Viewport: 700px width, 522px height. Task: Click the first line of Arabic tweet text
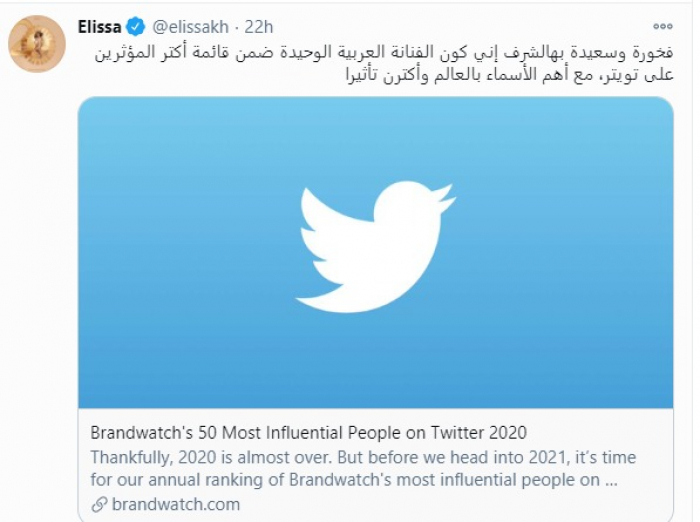pos(378,51)
